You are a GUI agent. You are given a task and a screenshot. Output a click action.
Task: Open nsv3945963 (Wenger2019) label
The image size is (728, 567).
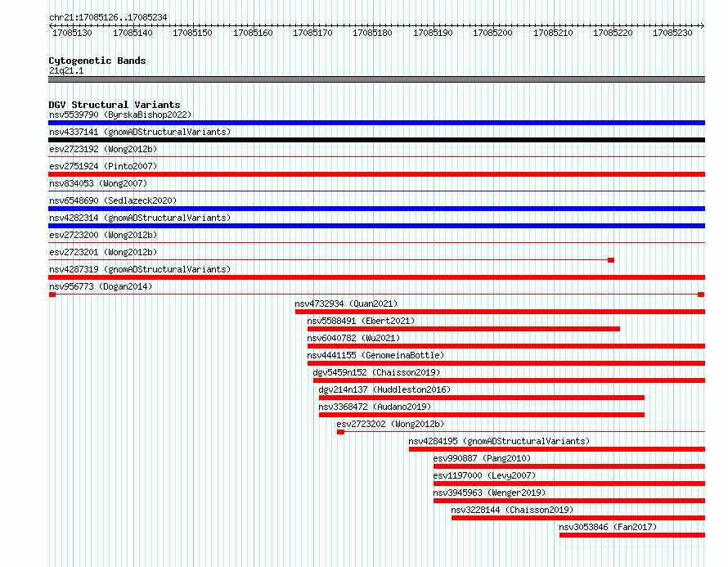point(489,493)
